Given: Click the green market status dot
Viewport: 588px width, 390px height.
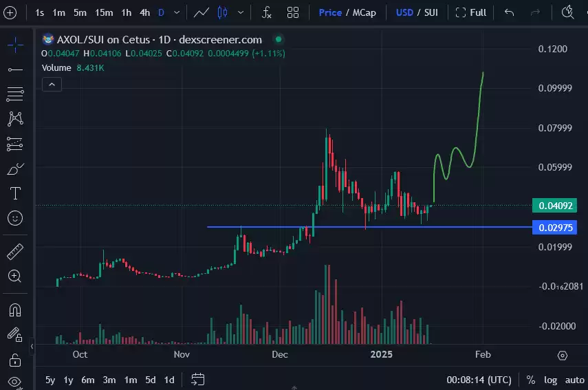Looking at the screenshot, I should pyautogui.click(x=279, y=39).
